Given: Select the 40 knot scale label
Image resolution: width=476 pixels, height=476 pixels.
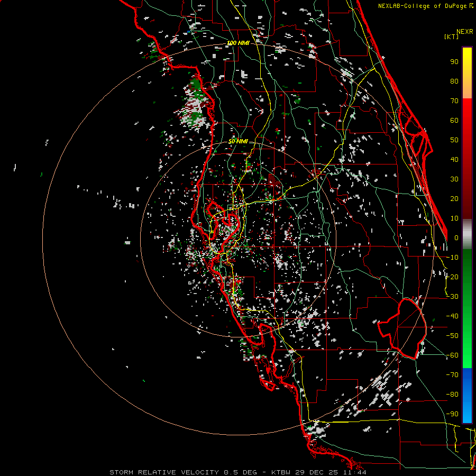Looking at the screenshot, I should (x=454, y=159).
